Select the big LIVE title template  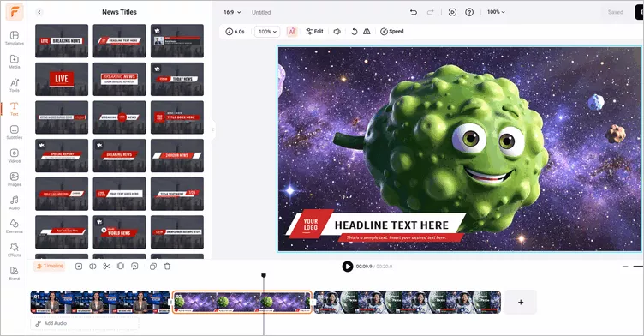point(62,79)
